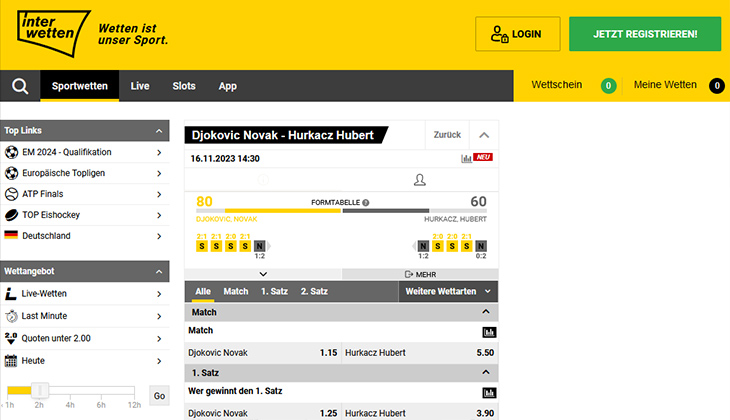Open the Slots tab
730x420 pixels.
click(x=184, y=86)
